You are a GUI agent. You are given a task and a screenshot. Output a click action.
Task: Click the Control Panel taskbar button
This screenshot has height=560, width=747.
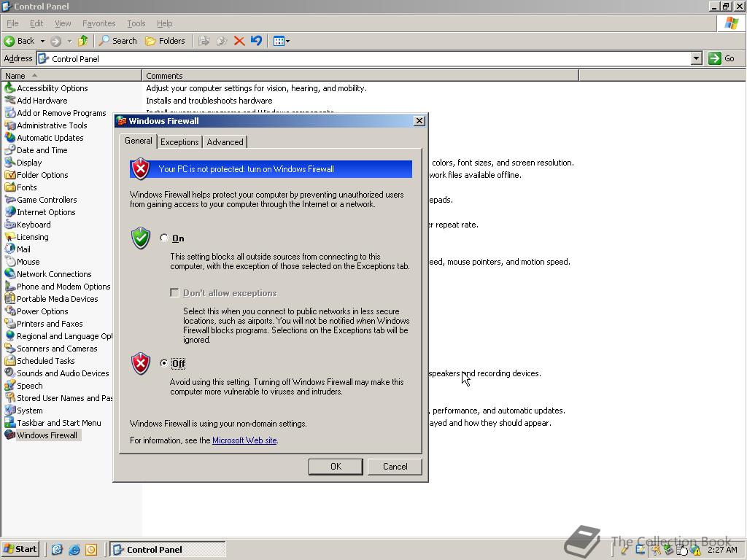[x=168, y=549]
